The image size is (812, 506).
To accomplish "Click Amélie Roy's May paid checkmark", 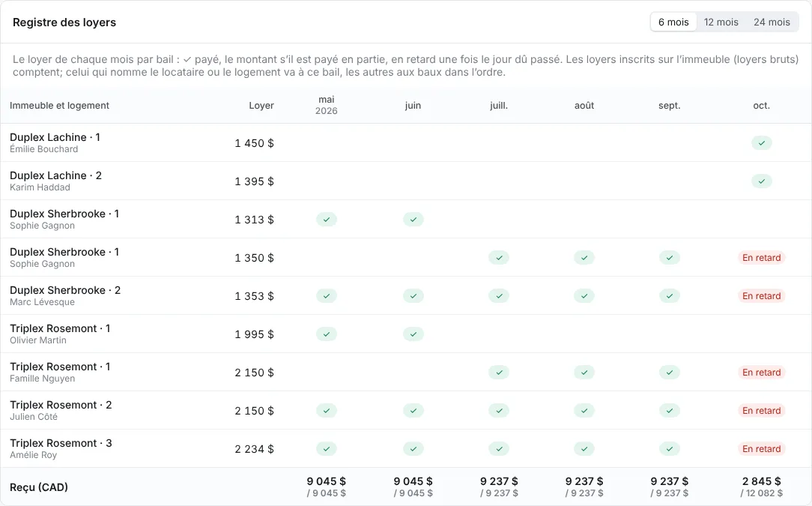I will (327, 449).
